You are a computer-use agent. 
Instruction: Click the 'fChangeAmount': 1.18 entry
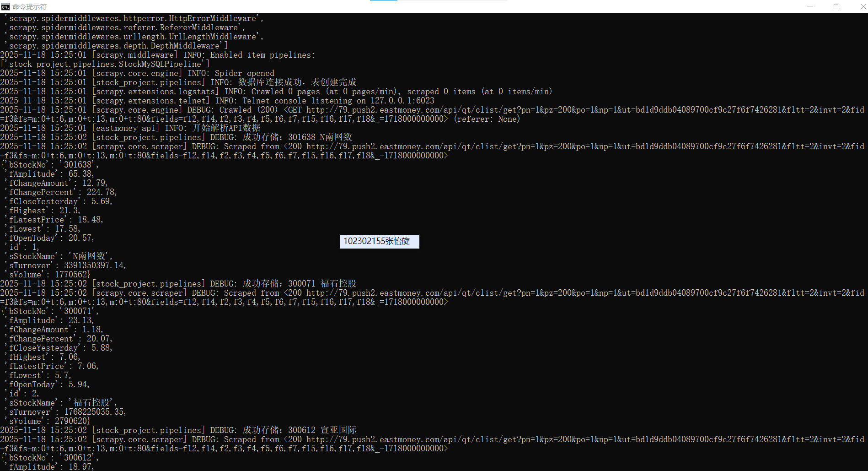coord(54,330)
